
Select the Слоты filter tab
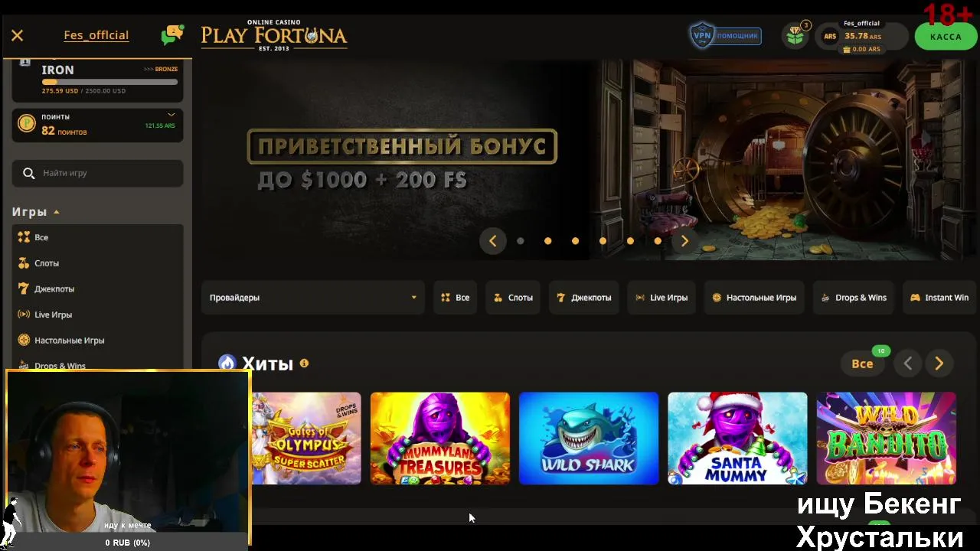point(513,298)
